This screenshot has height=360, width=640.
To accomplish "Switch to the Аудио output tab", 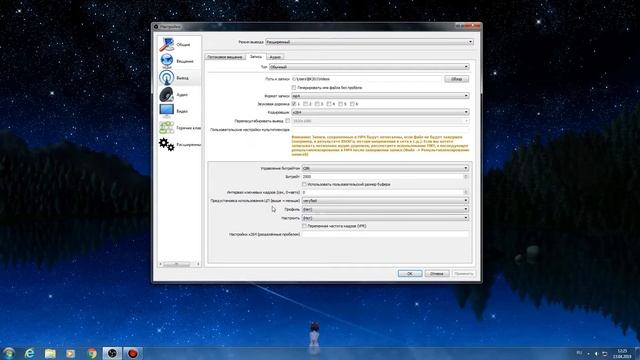I will click(x=275, y=57).
